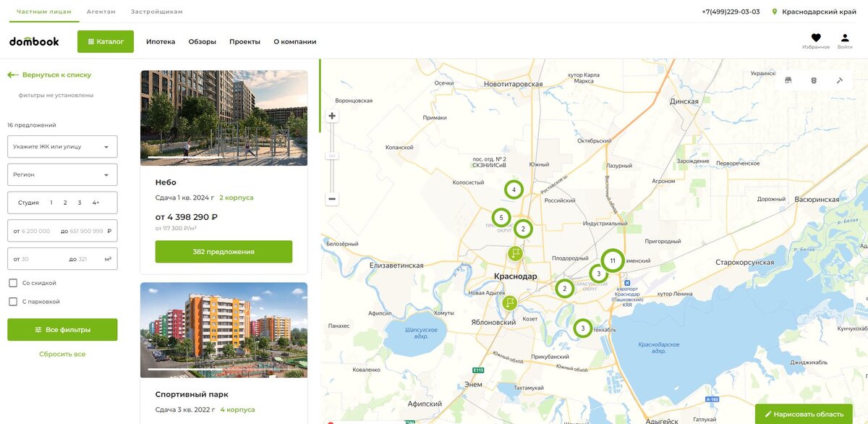
Task: Open the Спортивный парк listing title
Action: point(192,394)
